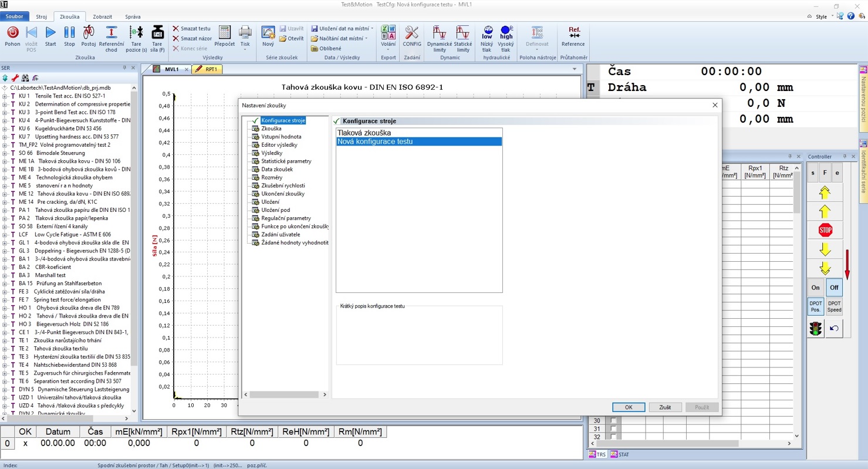Viewport: 868px width, 469px height.
Task: Click Controller single up arrow
Action: tap(825, 211)
